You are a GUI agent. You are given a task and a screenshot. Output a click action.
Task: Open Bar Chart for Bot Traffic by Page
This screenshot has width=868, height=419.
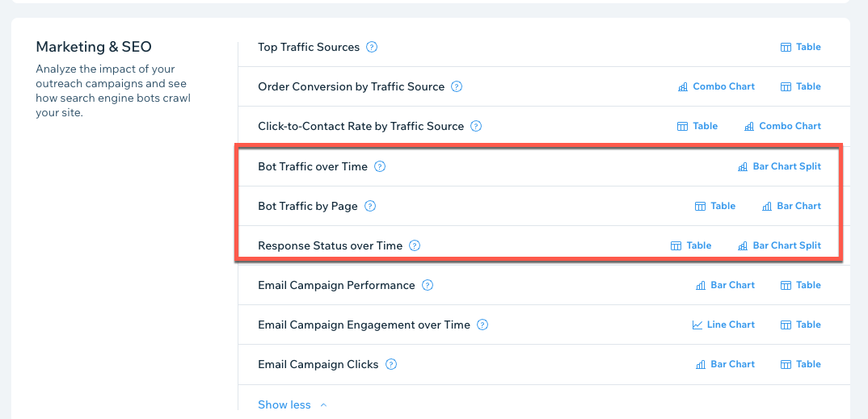tap(791, 206)
